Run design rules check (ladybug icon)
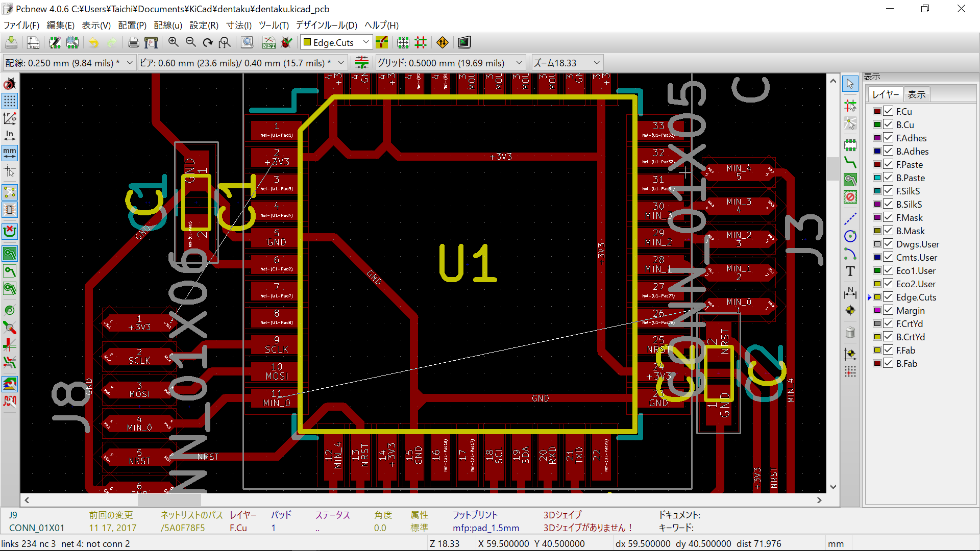 coord(287,42)
